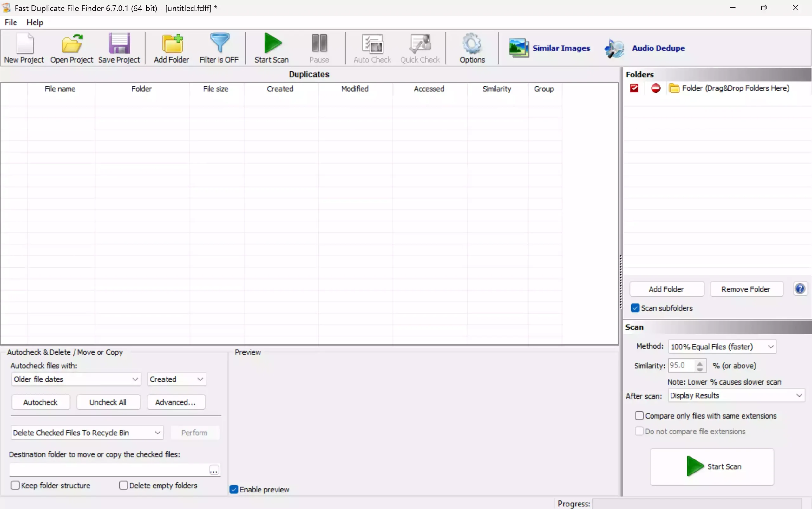
Task: Pause the current scan
Action: (x=318, y=48)
